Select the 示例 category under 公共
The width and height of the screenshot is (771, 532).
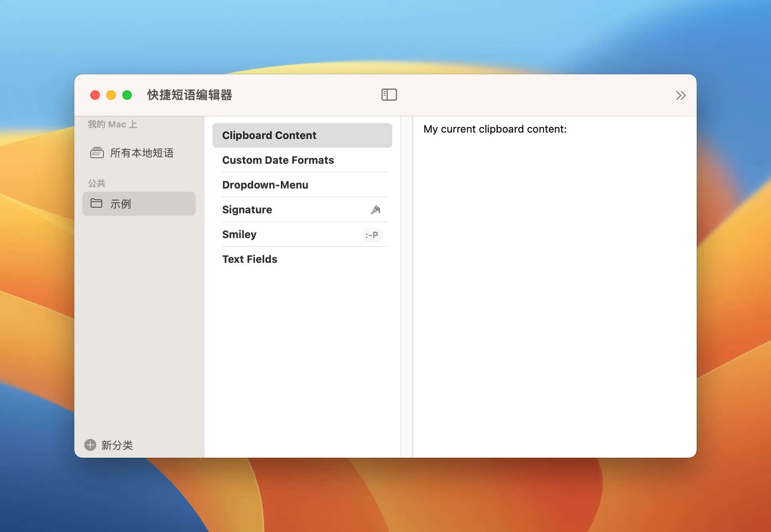click(x=121, y=204)
